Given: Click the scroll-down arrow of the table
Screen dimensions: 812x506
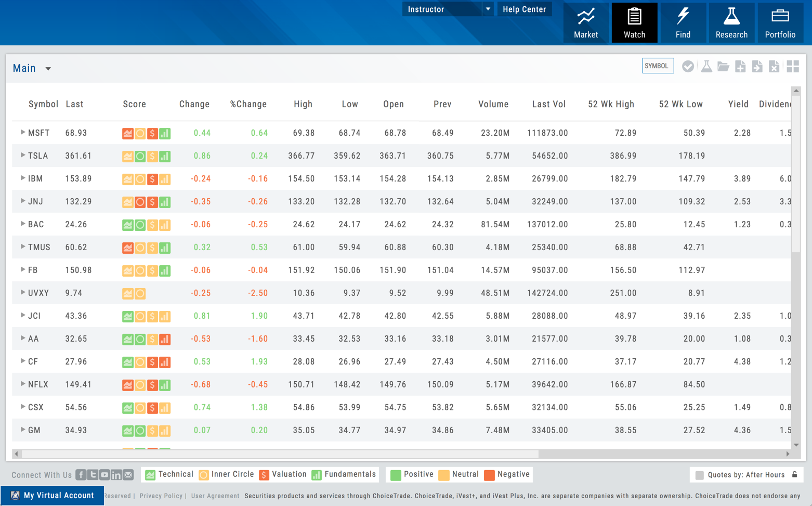Looking at the screenshot, I should (x=796, y=445).
